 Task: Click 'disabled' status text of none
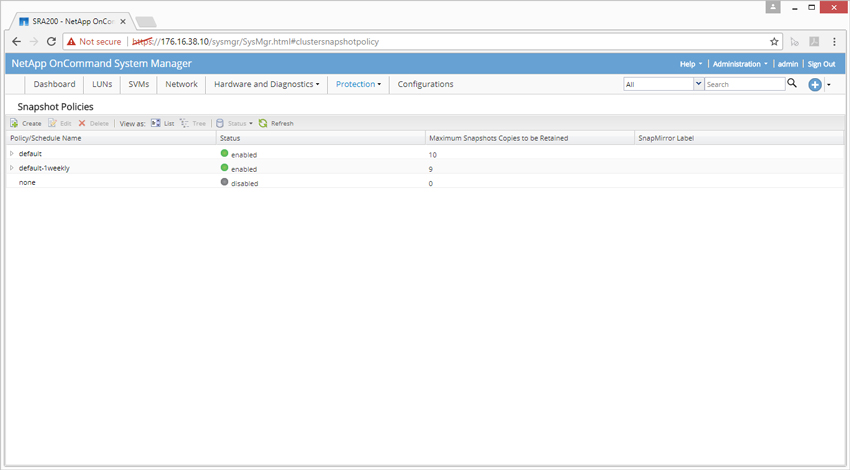[244, 183]
